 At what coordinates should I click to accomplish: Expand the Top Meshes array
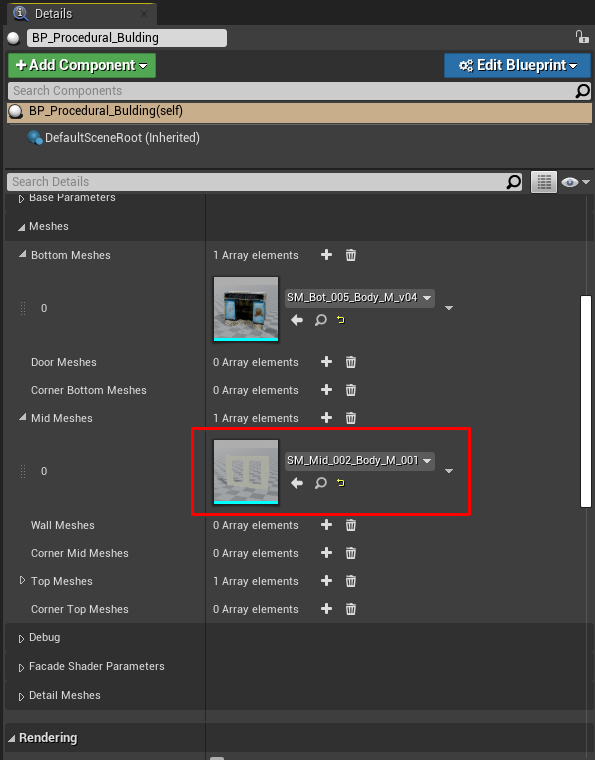[x=22, y=581]
